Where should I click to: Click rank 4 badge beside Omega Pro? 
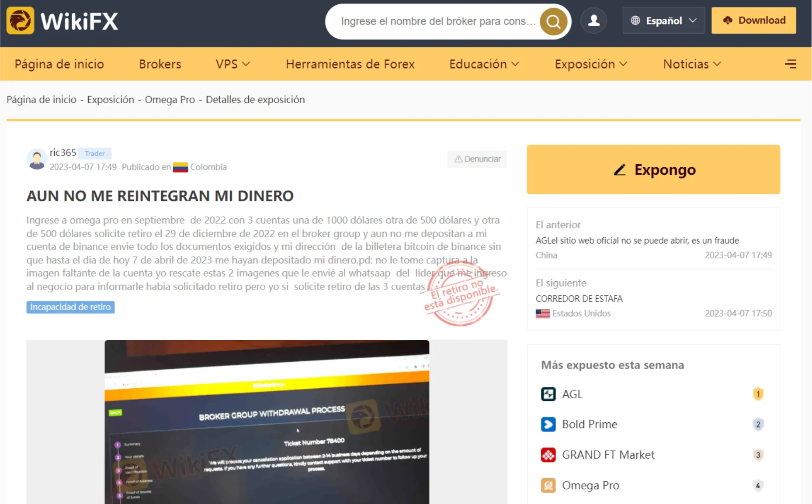(758, 486)
